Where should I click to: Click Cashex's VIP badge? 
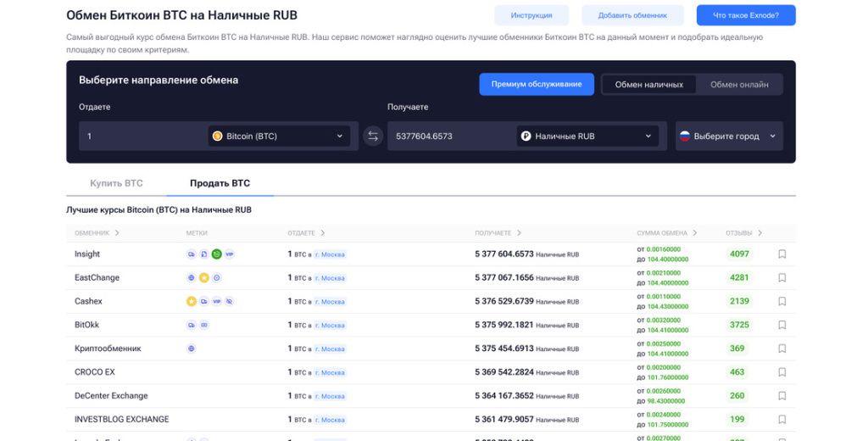point(217,301)
